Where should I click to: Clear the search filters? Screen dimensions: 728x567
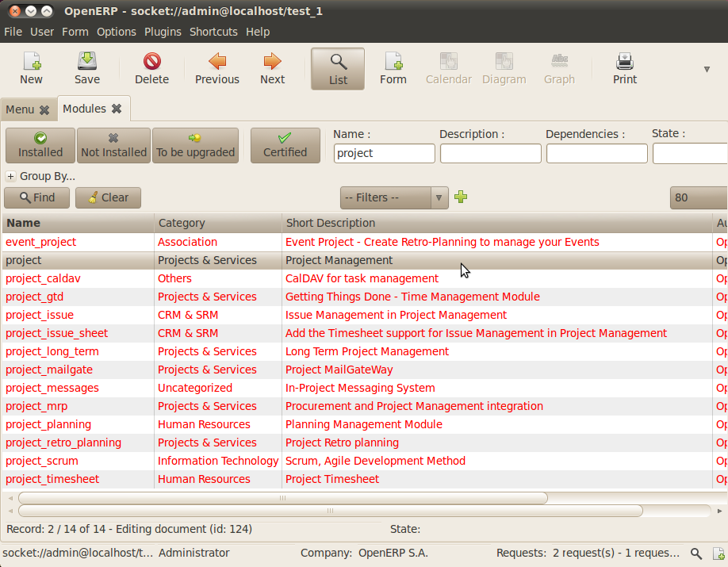108,197
